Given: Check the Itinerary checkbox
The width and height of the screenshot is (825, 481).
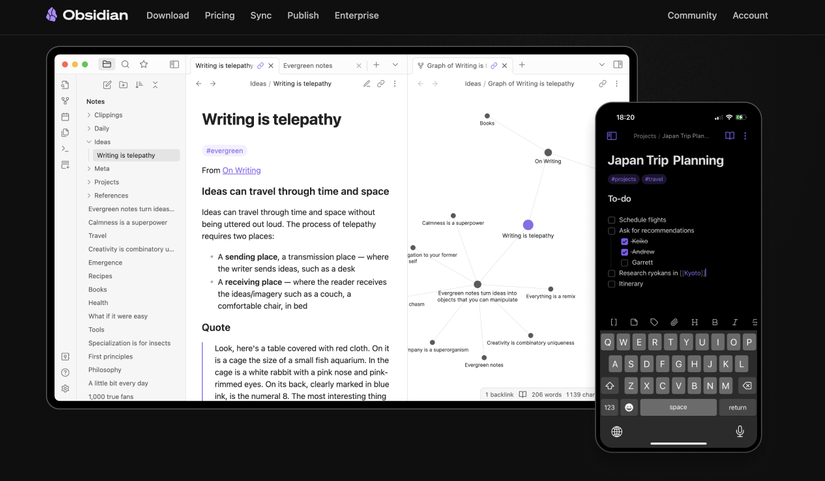Looking at the screenshot, I should (611, 284).
